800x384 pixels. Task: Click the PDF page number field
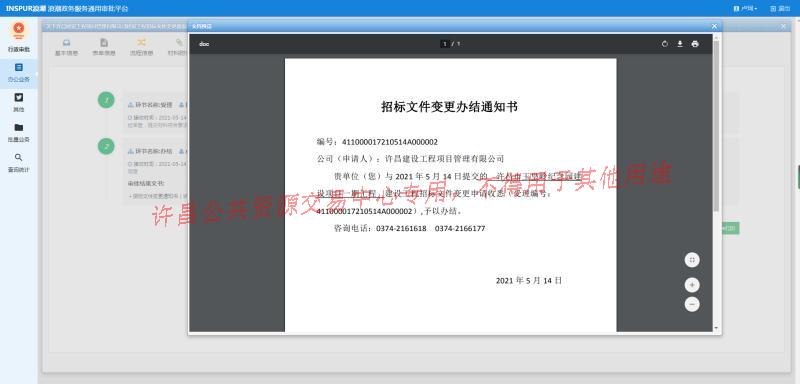pyautogui.click(x=445, y=44)
